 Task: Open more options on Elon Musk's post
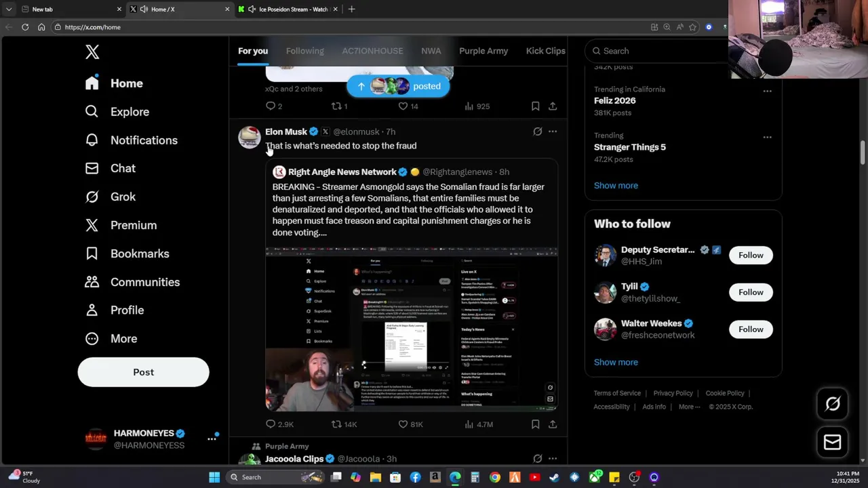point(553,131)
